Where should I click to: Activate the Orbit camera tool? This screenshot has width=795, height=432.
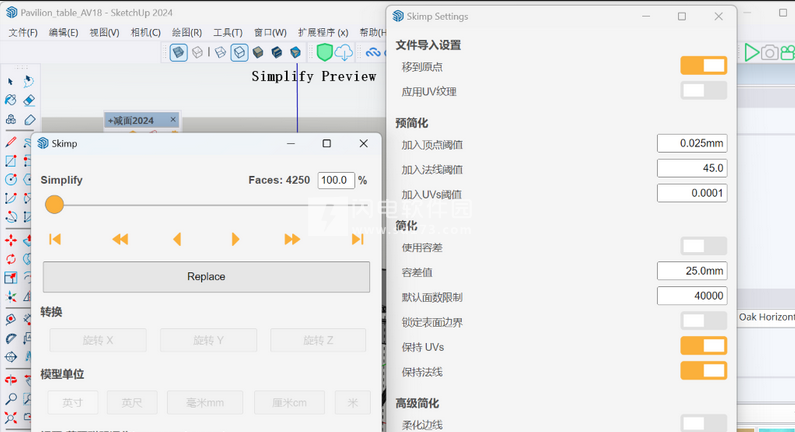click(x=11, y=380)
